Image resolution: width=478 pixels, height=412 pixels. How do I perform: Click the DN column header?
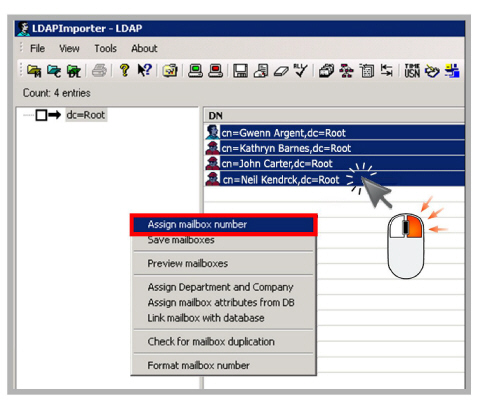coord(334,116)
